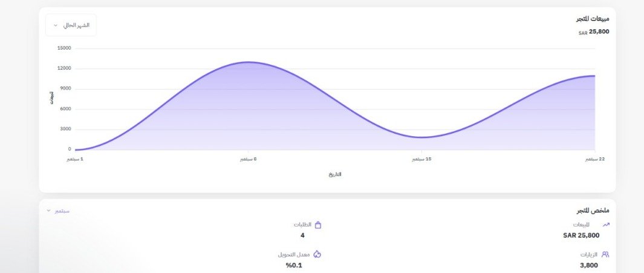Click the visits people icon
Viewport: 644px width, 273px height.
(605, 254)
